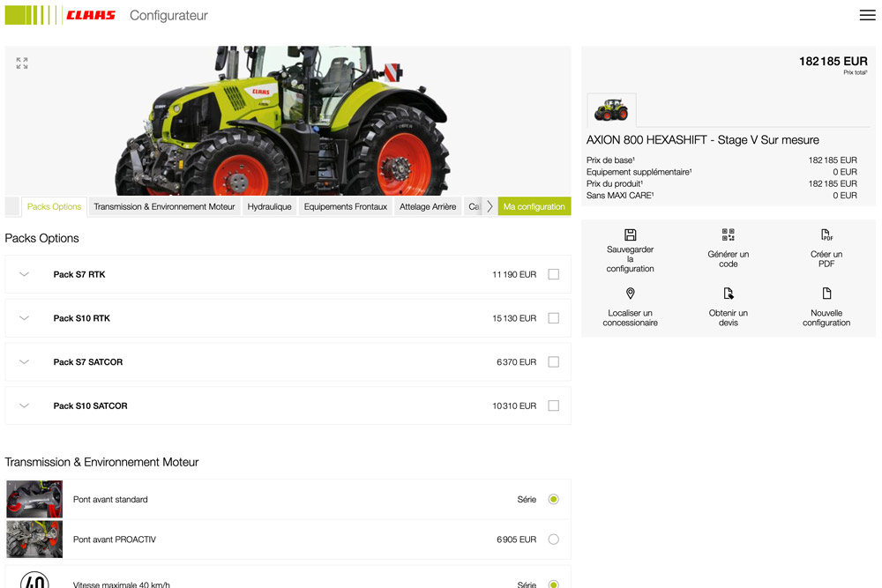882x588 pixels.
Task: Click the 10 310 EUR price
Action: pos(514,406)
